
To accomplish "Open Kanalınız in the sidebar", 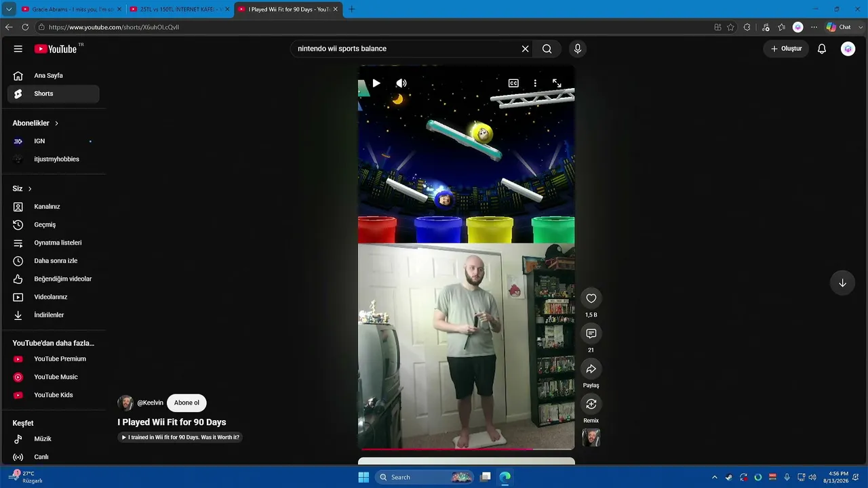I will click(54, 207).
